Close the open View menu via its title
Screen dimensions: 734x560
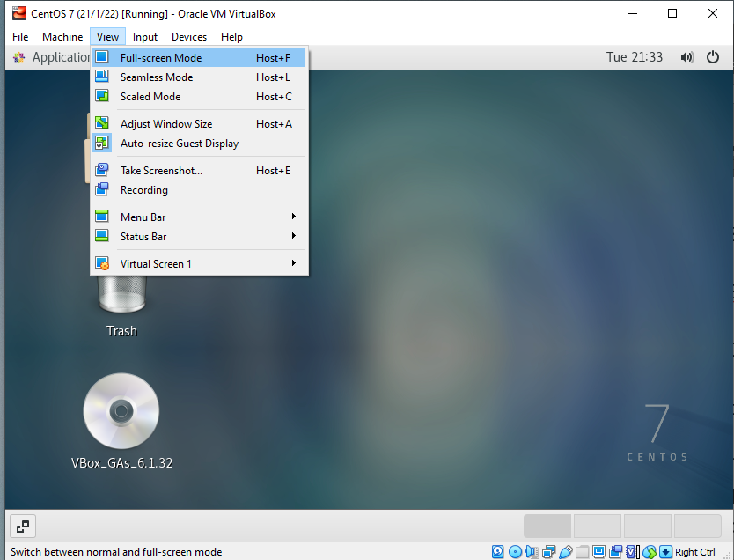click(107, 36)
